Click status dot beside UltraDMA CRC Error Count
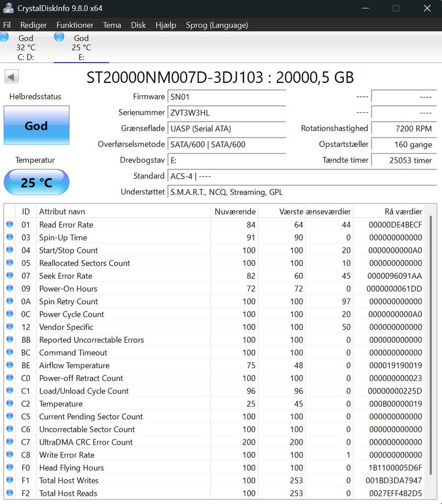Image resolution: width=442 pixels, height=504 pixels. pos(10,442)
